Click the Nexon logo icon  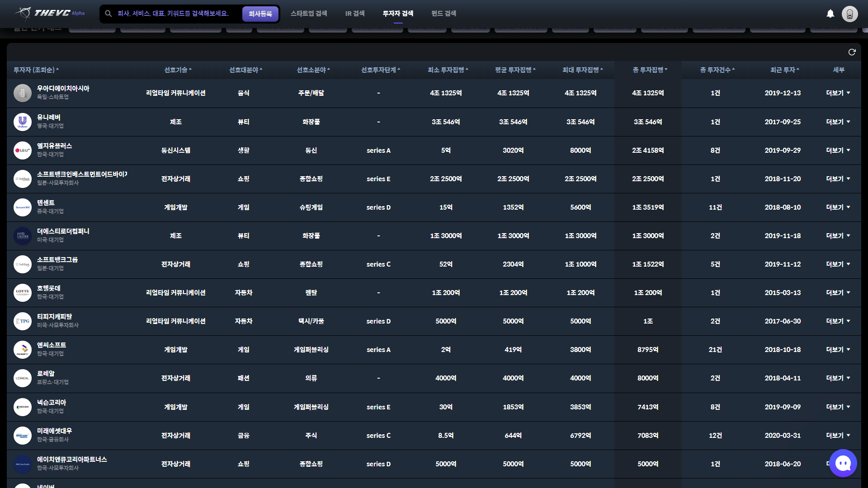23,407
